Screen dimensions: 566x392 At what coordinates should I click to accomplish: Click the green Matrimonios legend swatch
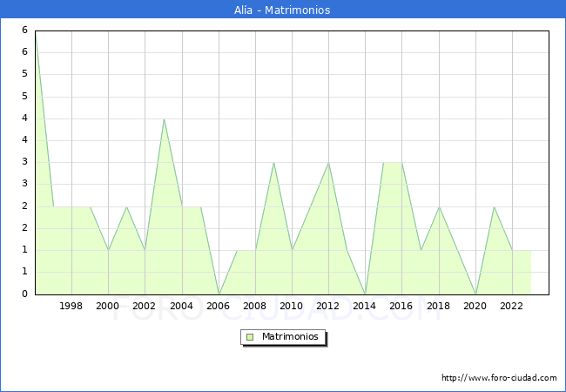(250, 337)
